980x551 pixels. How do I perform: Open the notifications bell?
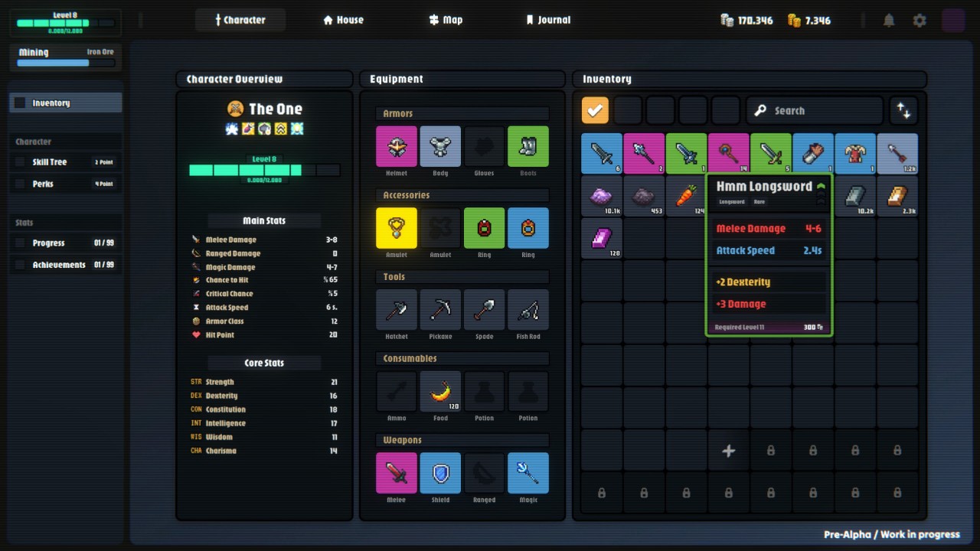(x=889, y=21)
